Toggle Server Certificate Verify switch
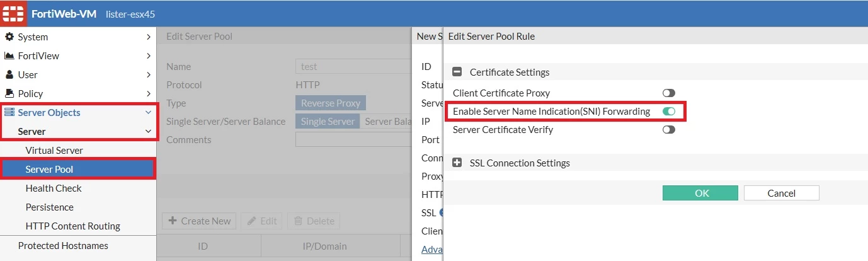The height and width of the screenshot is (261, 868). (669, 129)
